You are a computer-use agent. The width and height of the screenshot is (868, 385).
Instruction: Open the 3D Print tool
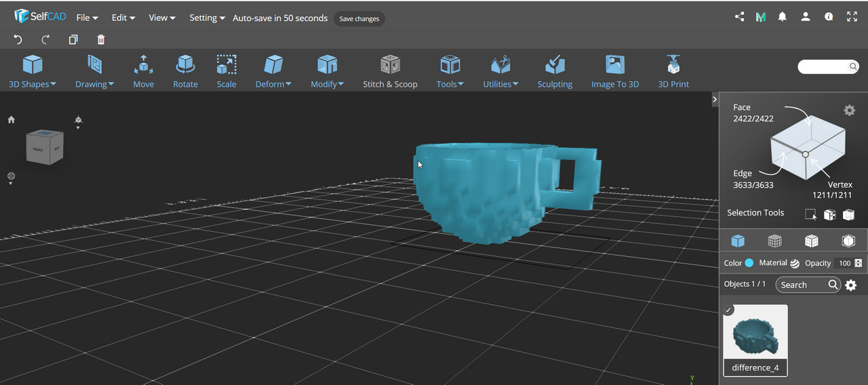pos(673,71)
